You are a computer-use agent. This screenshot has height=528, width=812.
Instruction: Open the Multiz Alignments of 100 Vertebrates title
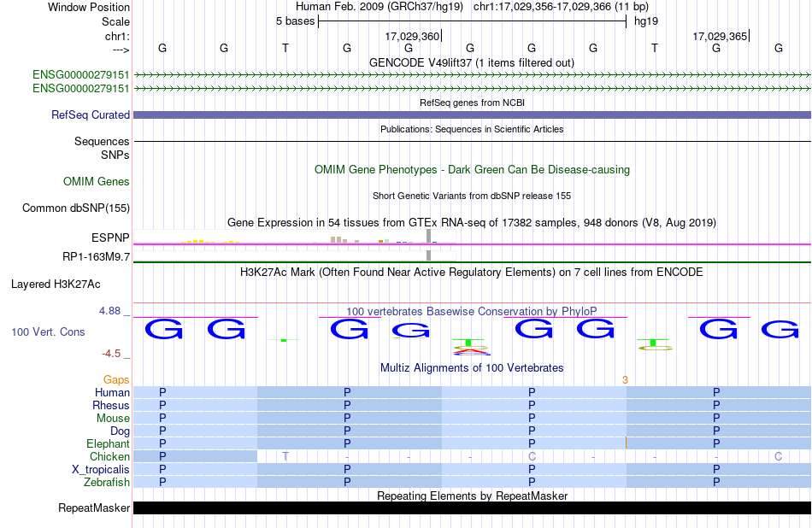(472, 368)
